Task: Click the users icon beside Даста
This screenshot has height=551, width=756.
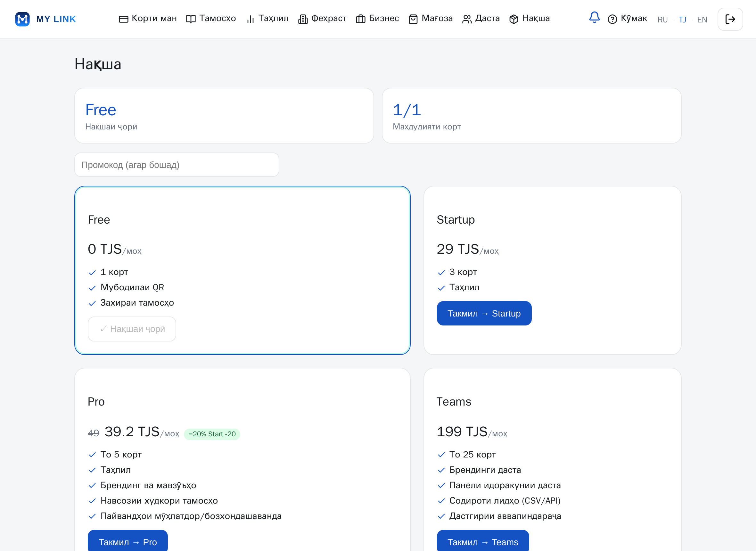Action: pyautogui.click(x=466, y=19)
